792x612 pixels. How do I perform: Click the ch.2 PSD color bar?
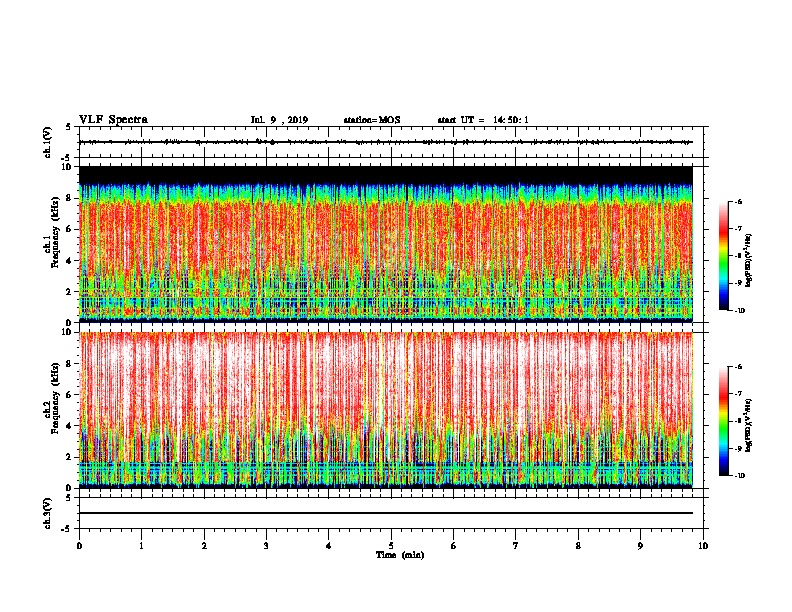[x=724, y=421]
